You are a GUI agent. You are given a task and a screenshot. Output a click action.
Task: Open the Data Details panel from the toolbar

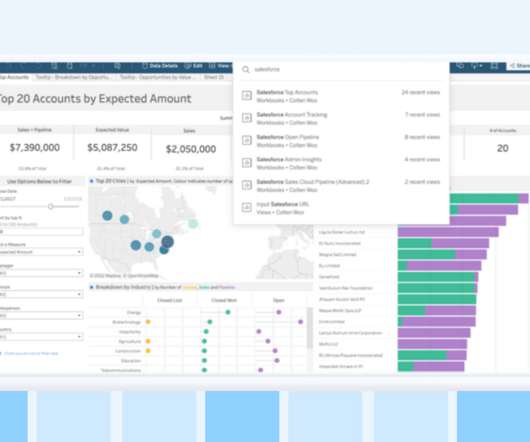(x=160, y=66)
